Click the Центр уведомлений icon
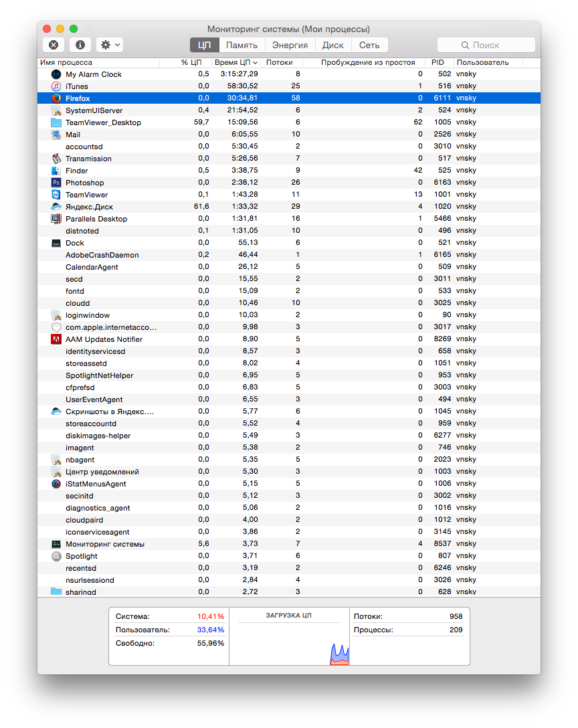This screenshot has height=728, width=578. click(x=56, y=472)
